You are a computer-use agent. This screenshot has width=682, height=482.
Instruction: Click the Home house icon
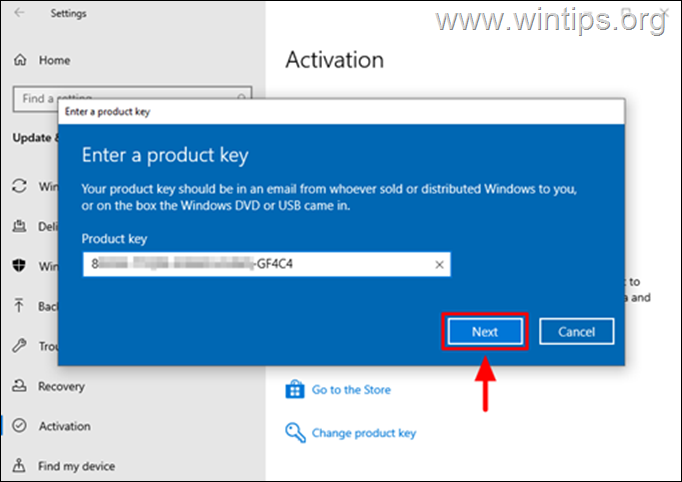20,60
